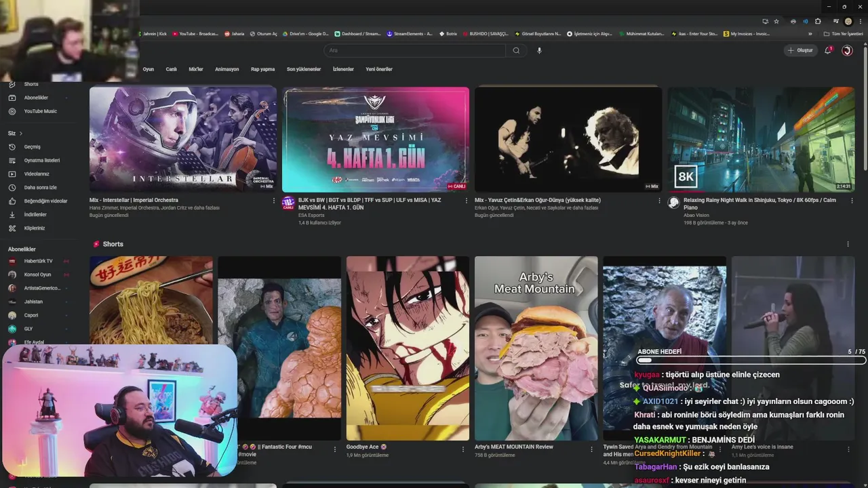Play the Interstellar Imperial Orchestra thumbnail
This screenshot has height=488, width=868.
183,139
